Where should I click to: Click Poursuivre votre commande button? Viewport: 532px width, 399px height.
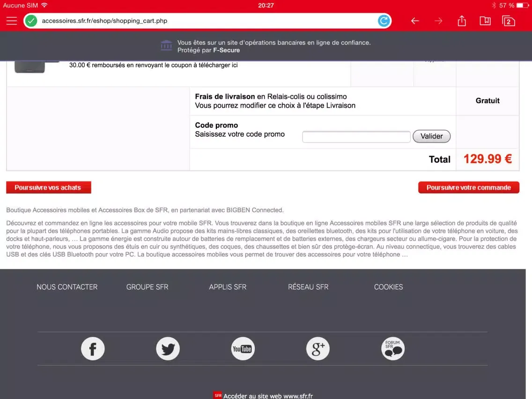coord(469,188)
